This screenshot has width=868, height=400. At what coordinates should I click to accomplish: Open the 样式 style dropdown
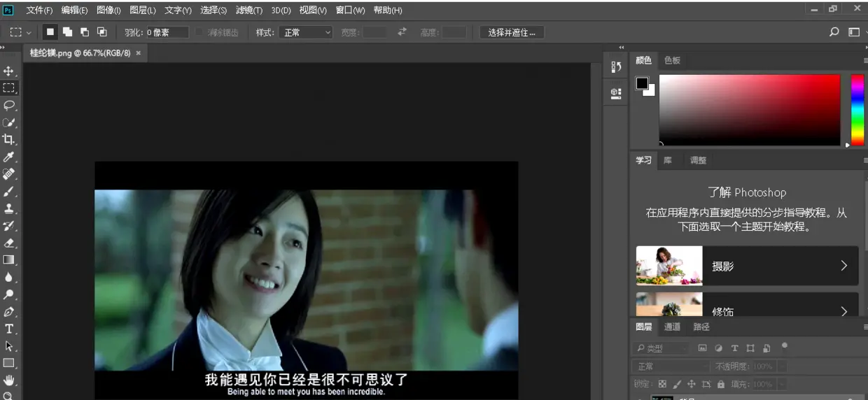click(x=306, y=32)
